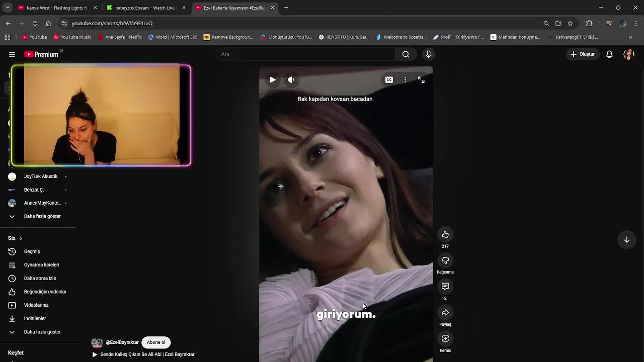Click the address bar URL
Viewport: 644px width, 362px height.
coord(112,23)
